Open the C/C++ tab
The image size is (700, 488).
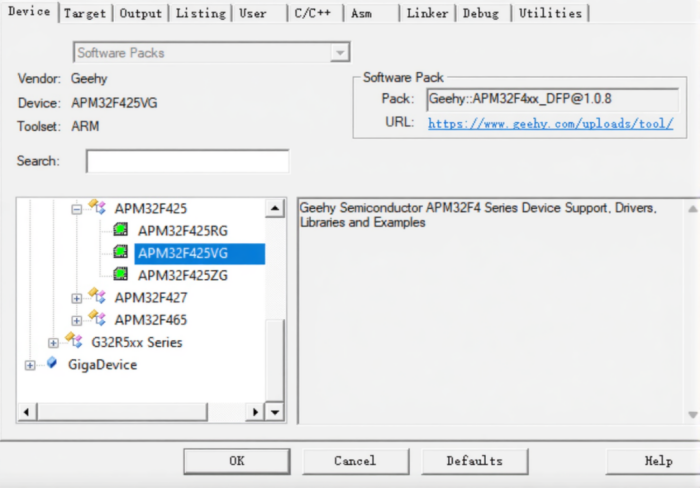313,13
